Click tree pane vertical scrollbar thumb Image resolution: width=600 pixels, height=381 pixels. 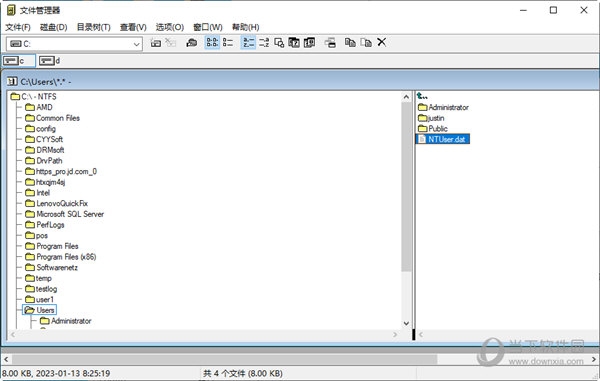pos(406,187)
